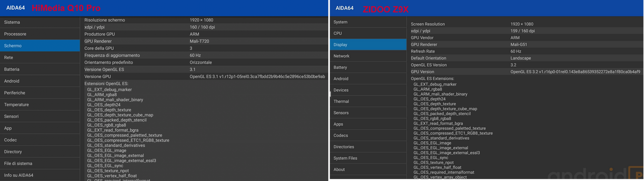Image resolution: width=644 pixels, height=181 pixels.
Task: Open the System Files entry
Action: (368, 158)
